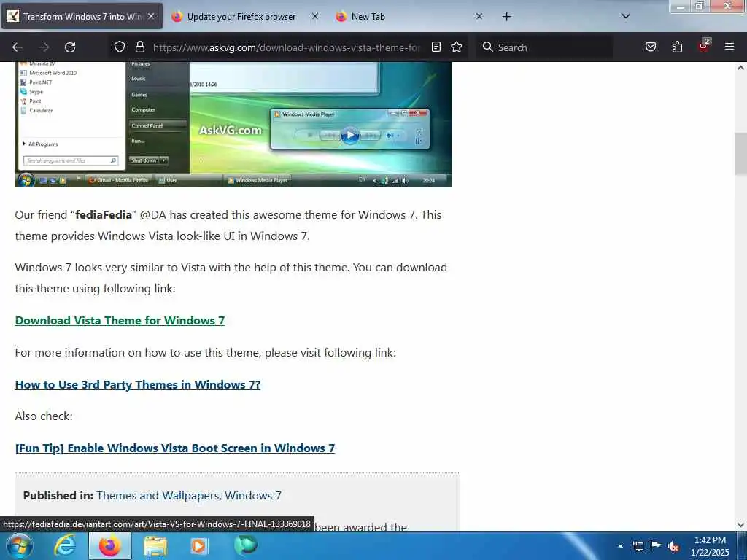Click the address bar URL field
The width and height of the screenshot is (747, 560).
click(x=286, y=47)
